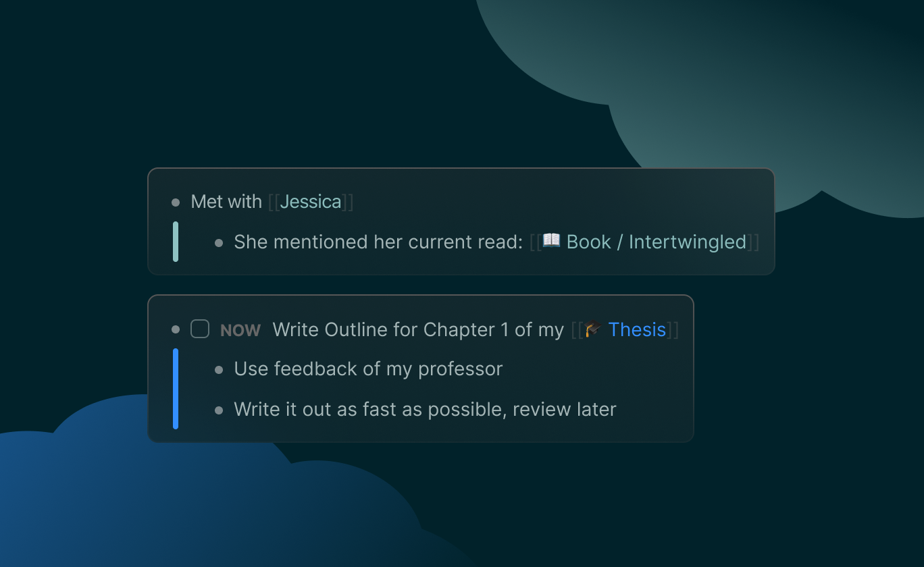Click inside the 'Write it out as fast as possible' line
The height and width of the screenshot is (567, 924).
click(424, 409)
